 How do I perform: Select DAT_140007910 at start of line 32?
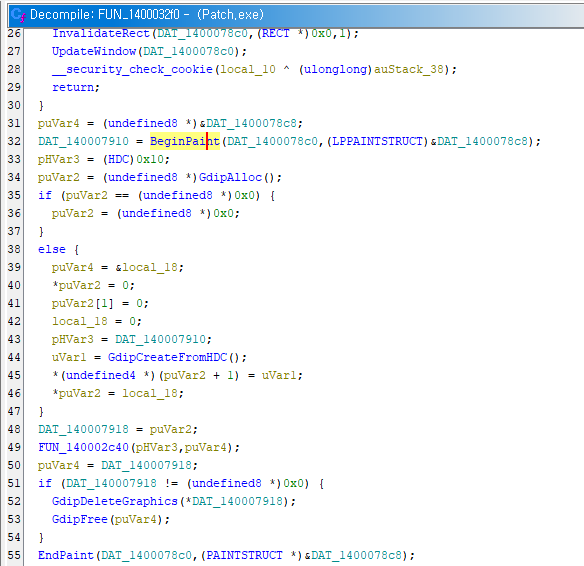tap(83, 141)
